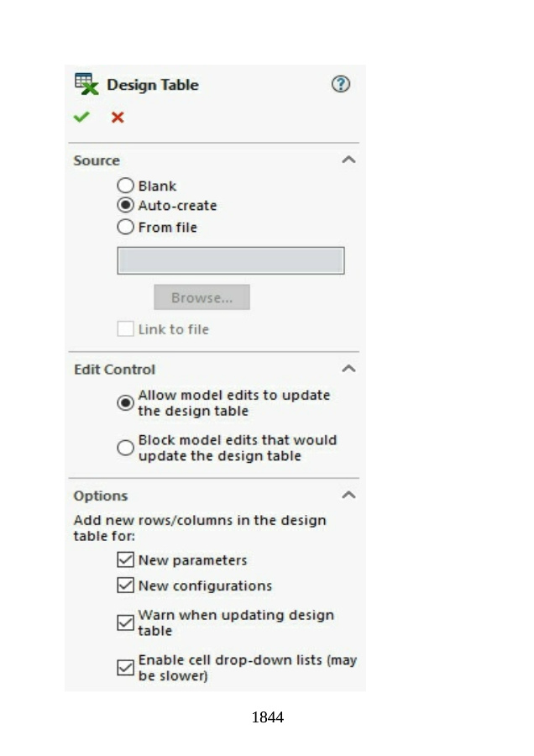This screenshot has width=534, height=756.
Task: Click the green checkmark OK icon
Action: (81, 118)
